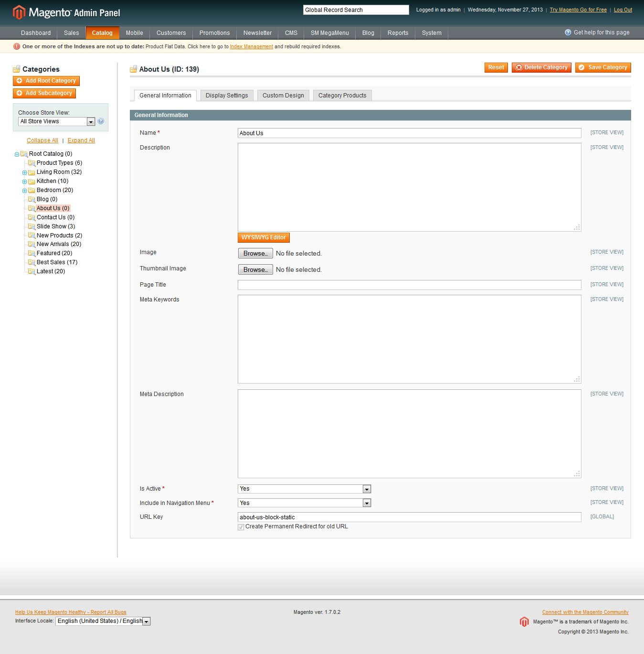Click Add Root Category button

pos(46,81)
